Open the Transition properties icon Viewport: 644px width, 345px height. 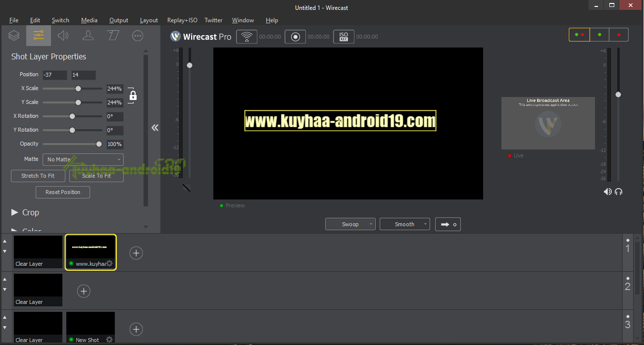point(113,36)
